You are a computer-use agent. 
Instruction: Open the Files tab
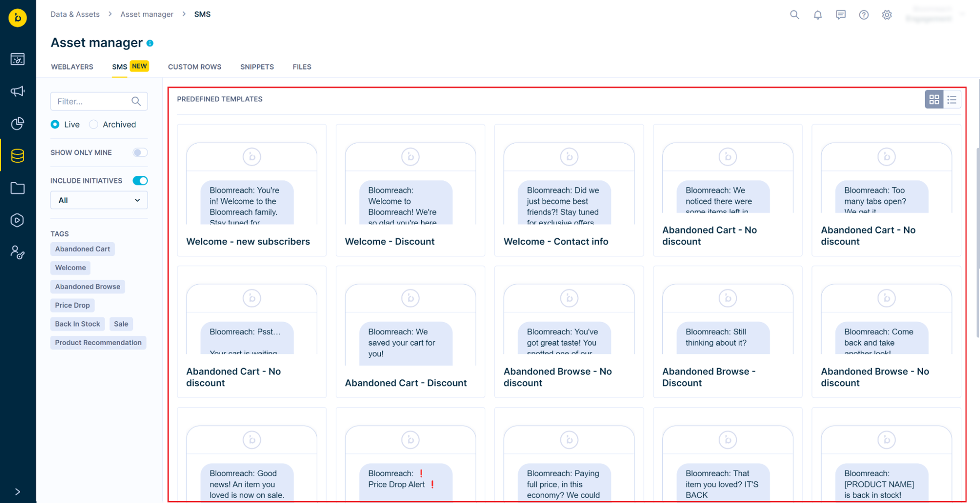coord(302,67)
